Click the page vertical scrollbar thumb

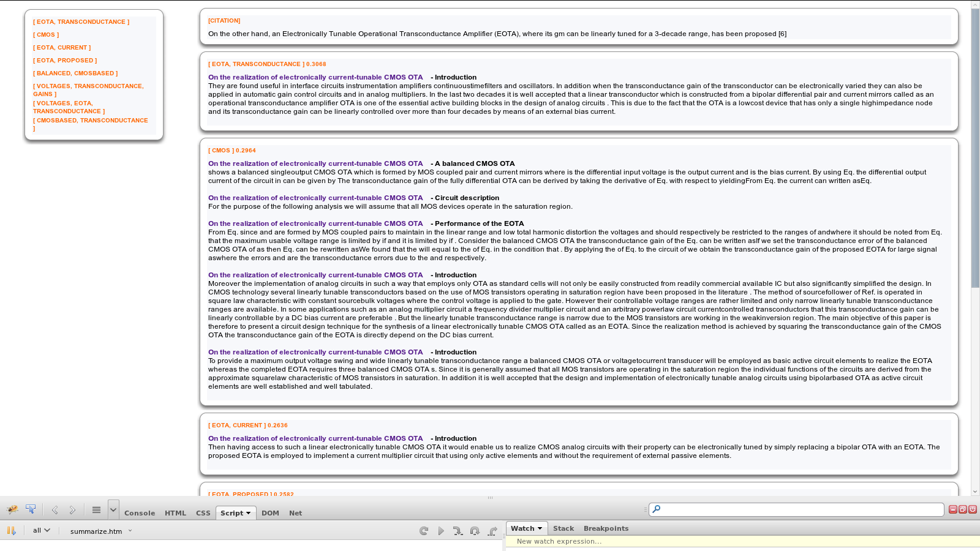pos(975,148)
